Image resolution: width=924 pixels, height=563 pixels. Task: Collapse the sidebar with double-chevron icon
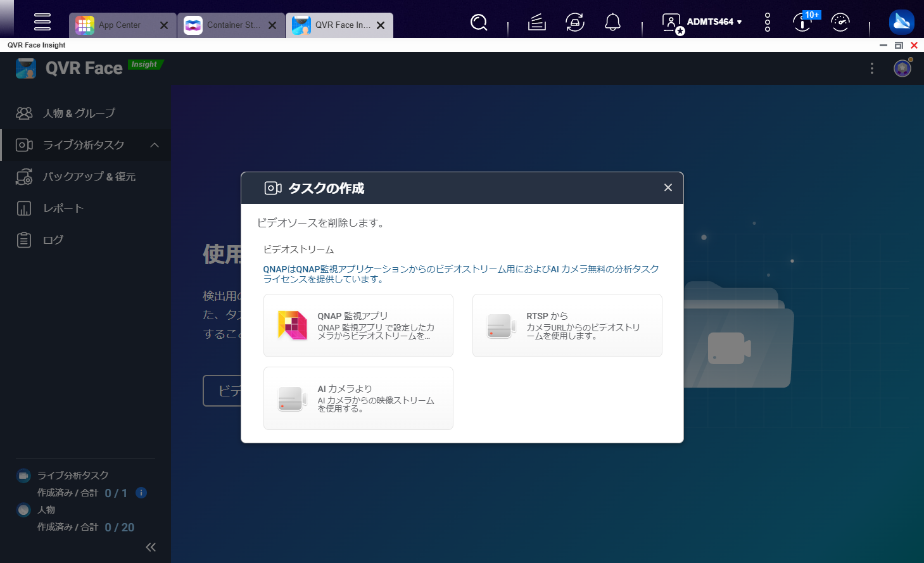(x=151, y=547)
